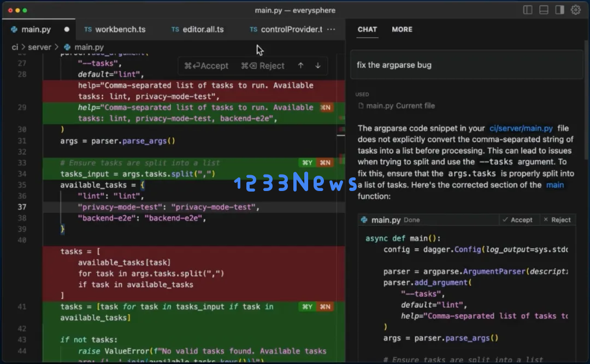Click unsaved dot on main.py tab
This screenshot has height=364, width=590.
click(67, 29)
